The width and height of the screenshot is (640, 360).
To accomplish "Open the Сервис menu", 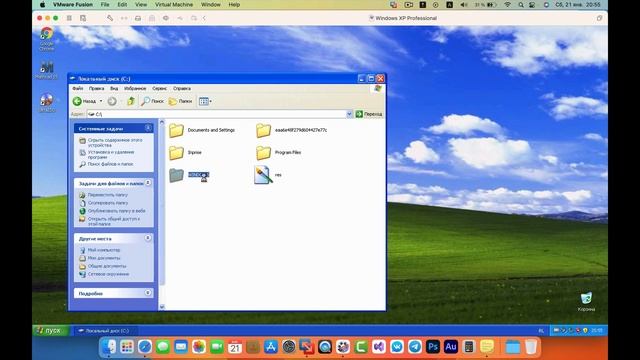I will click(159, 88).
